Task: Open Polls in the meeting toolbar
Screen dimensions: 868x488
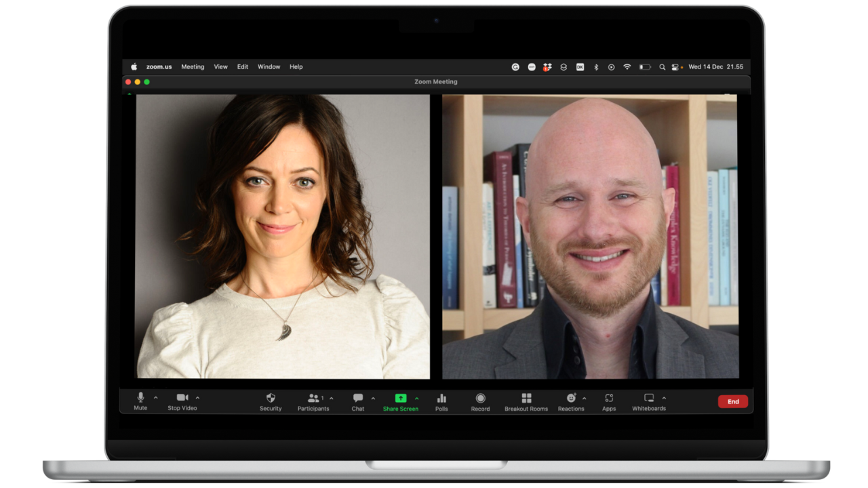Action: coord(441,399)
